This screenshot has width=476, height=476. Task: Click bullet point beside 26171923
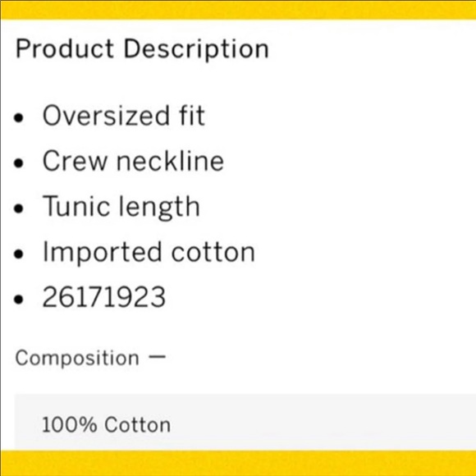(19, 299)
